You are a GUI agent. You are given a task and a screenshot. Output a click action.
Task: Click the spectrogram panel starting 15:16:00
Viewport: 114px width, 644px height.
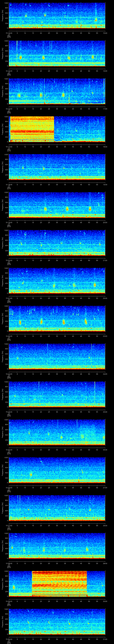(x=57, y=91)
